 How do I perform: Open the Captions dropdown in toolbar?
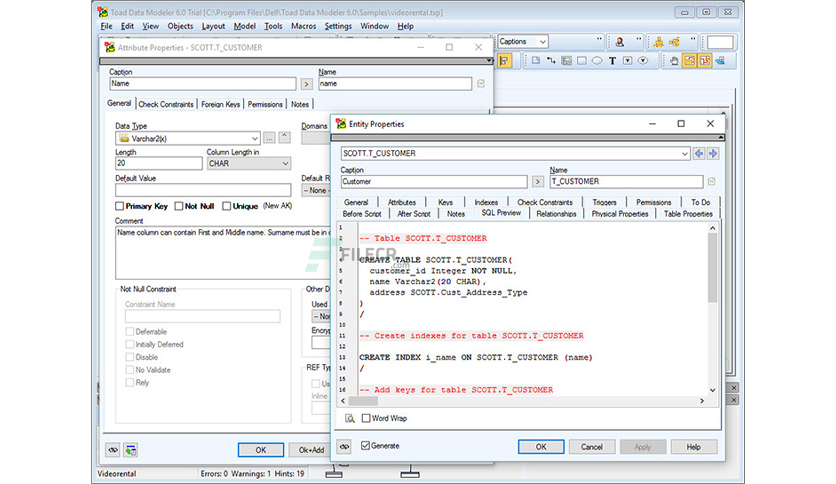523,42
